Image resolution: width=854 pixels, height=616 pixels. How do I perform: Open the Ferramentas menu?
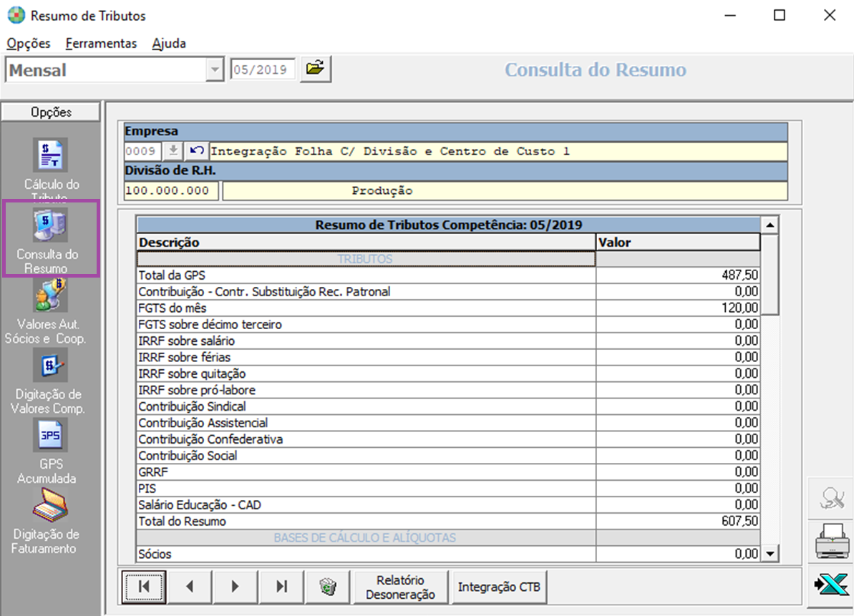(x=102, y=44)
